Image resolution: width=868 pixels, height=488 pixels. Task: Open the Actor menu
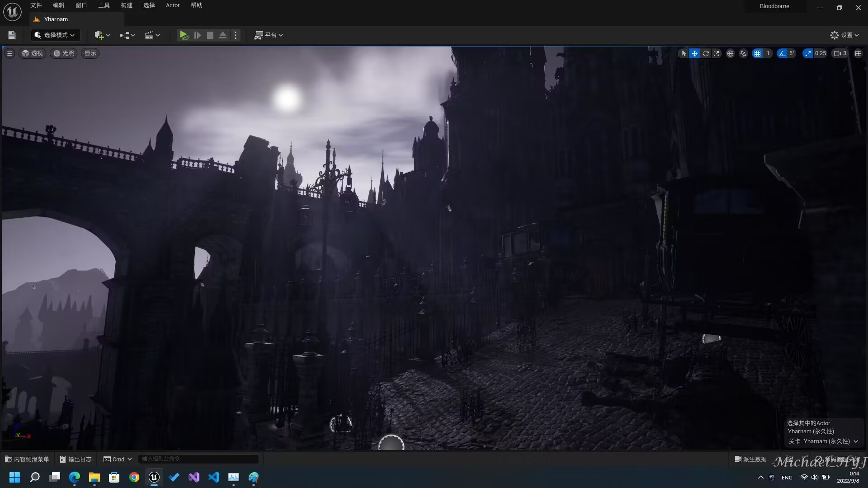(173, 5)
